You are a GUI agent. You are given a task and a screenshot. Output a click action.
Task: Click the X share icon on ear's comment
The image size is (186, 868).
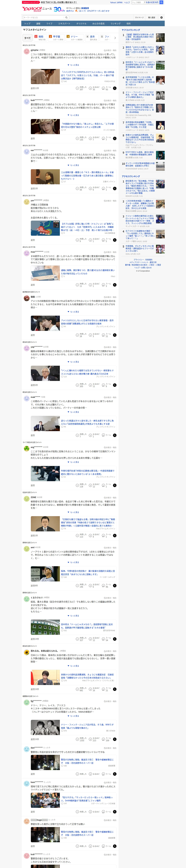pos(115,189)
